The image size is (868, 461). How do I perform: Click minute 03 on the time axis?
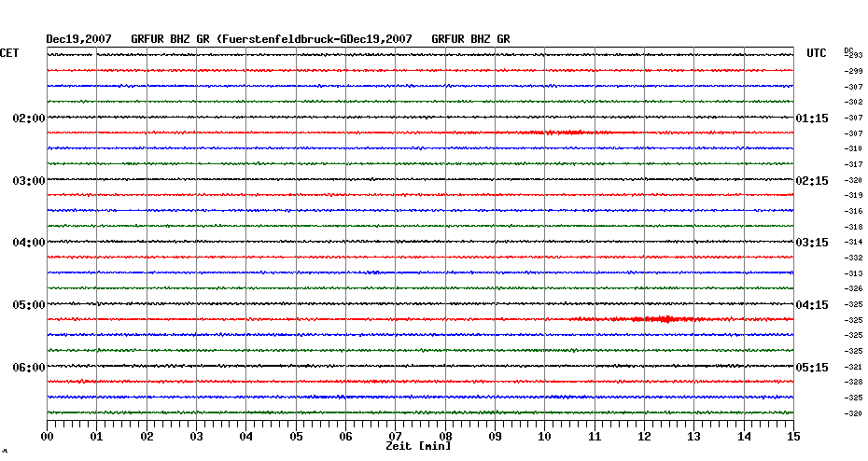(x=197, y=436)
